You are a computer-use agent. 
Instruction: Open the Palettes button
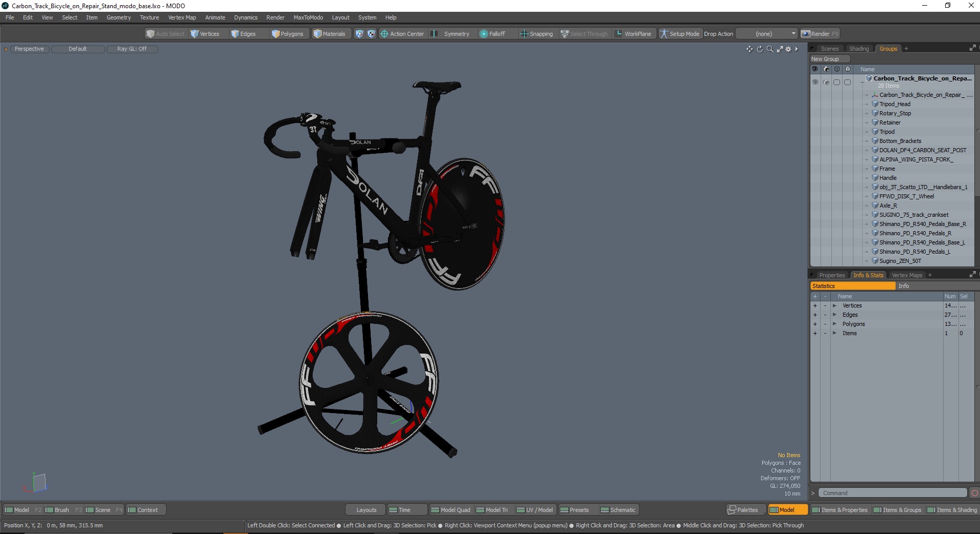tap(746, 510)
